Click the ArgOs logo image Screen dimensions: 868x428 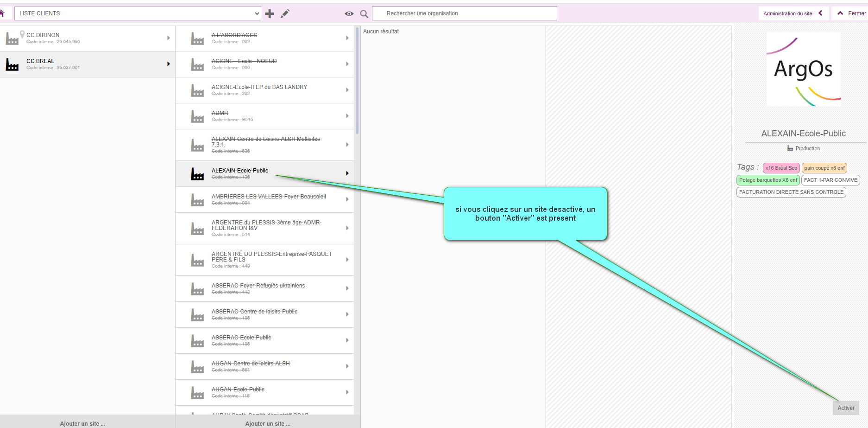pyautogui.click(x=804, y=70)
